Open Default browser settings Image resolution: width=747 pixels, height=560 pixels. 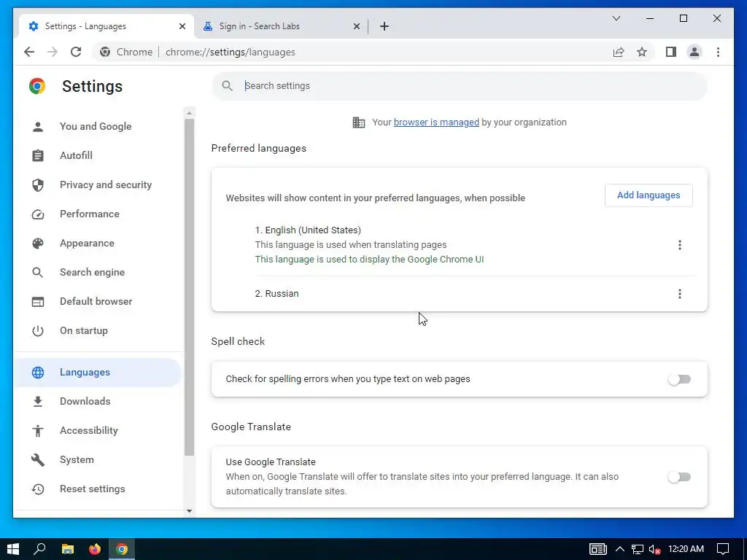[x=98, y=301]
